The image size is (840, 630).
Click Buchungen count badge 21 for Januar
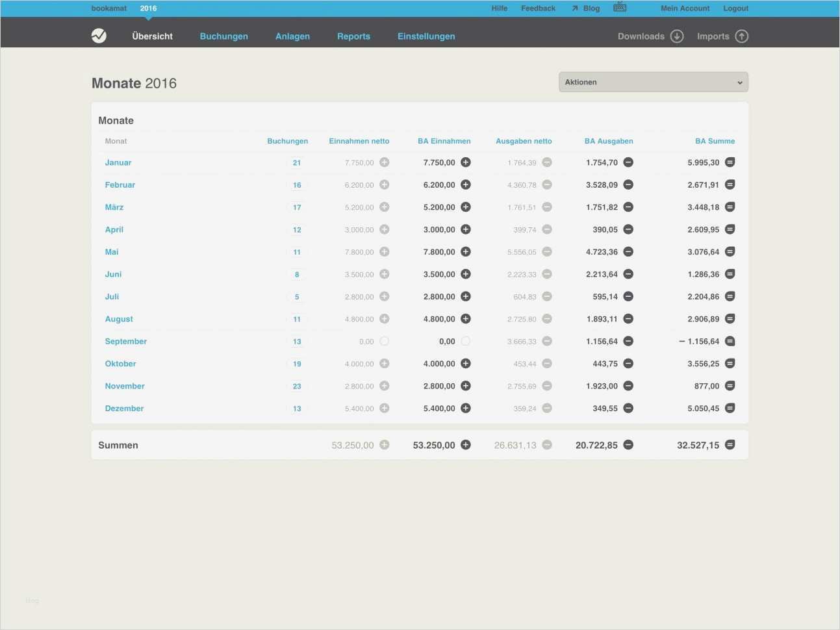point(297,163)
